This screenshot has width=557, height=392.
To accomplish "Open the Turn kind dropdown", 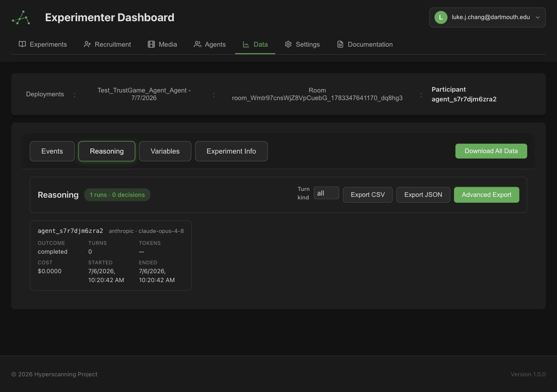I will pyautogui.click(x=326, y=193).
